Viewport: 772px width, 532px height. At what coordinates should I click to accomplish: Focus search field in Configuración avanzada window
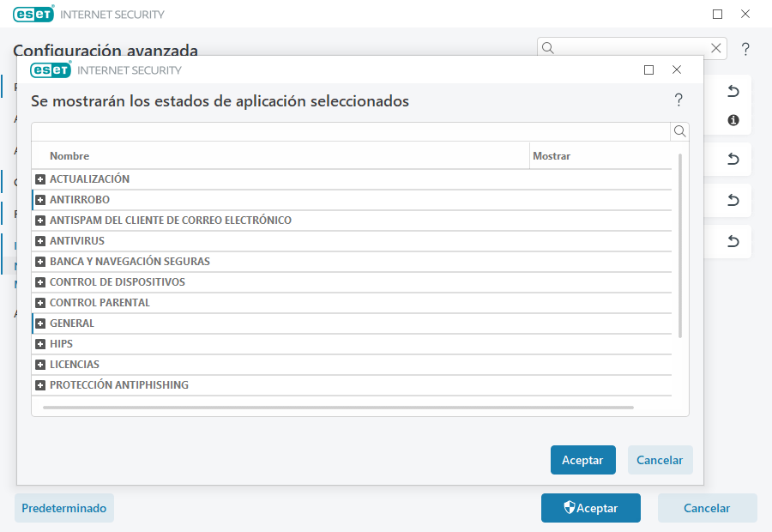point(630,48)
